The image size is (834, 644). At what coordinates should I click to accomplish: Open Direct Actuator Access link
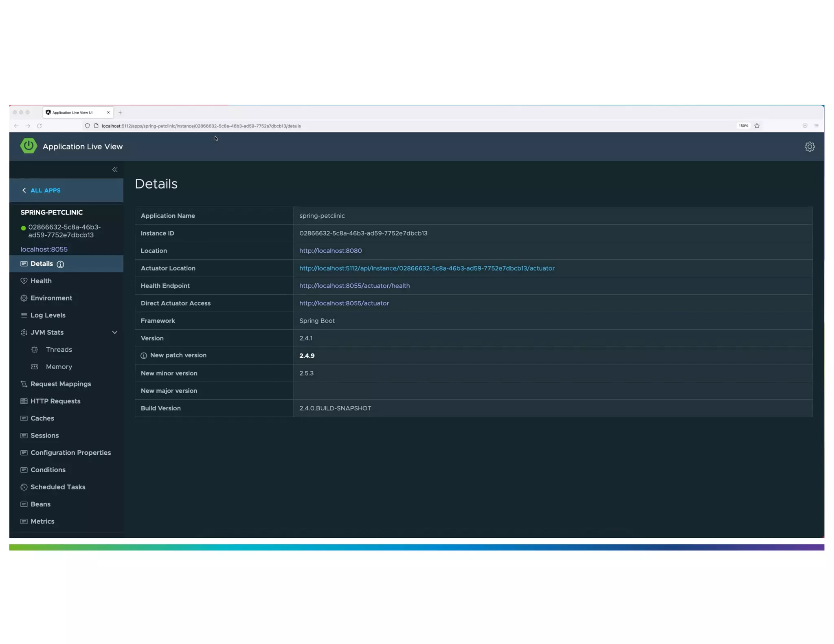tap(344, 303)
